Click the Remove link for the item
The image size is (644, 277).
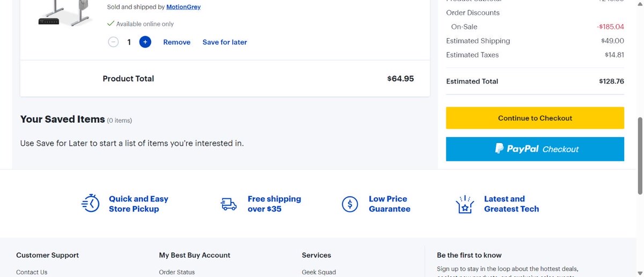pos(177,42)
